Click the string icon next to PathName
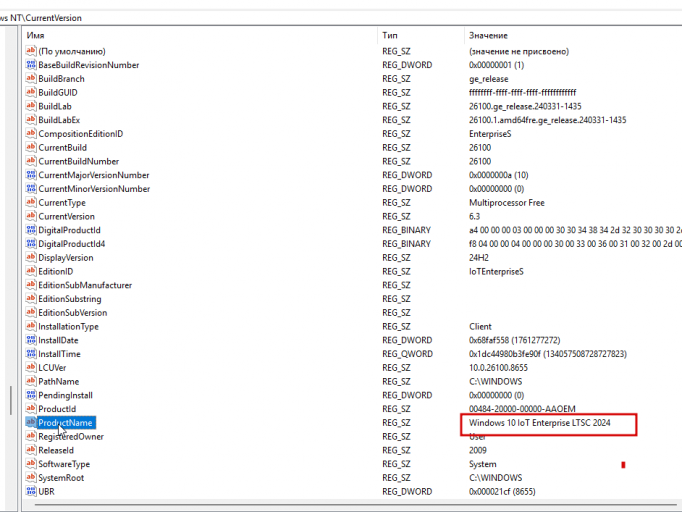The width and height of the screenshot is (682, 512). [30, 381]
